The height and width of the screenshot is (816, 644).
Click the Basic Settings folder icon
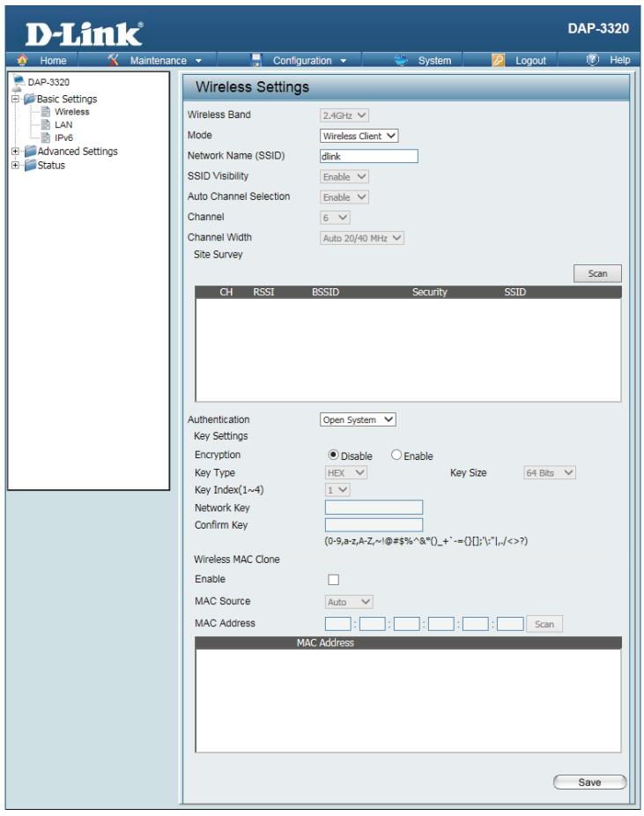[30, 99]
